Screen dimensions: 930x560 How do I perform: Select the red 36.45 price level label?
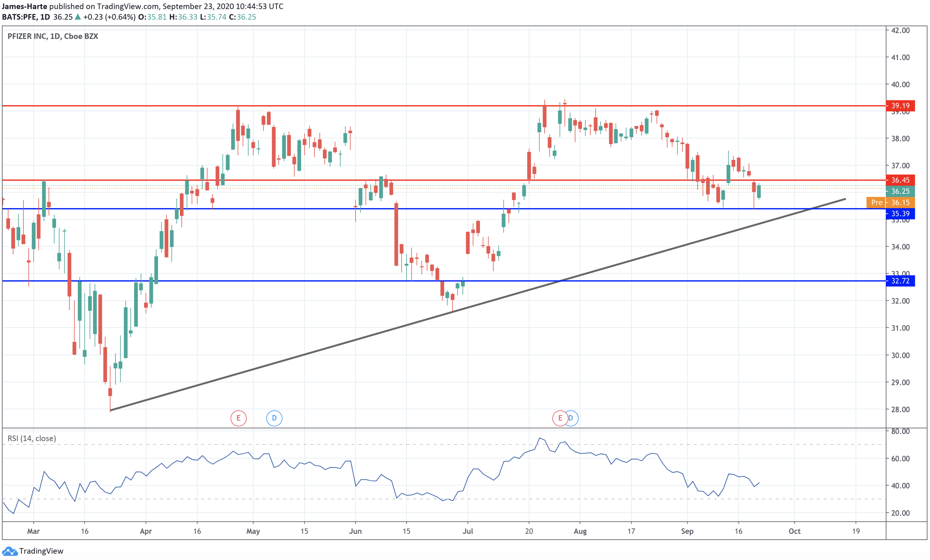(x=900, y=180)
